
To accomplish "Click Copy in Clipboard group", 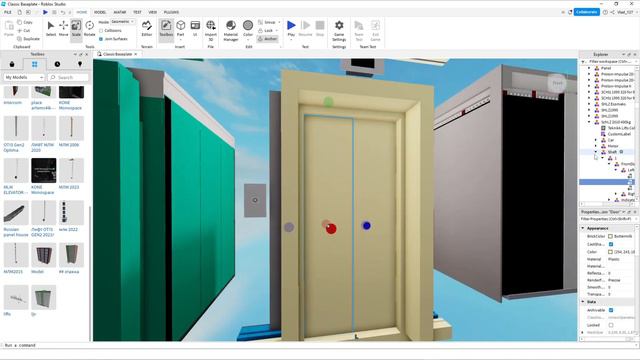I will 25,22.
